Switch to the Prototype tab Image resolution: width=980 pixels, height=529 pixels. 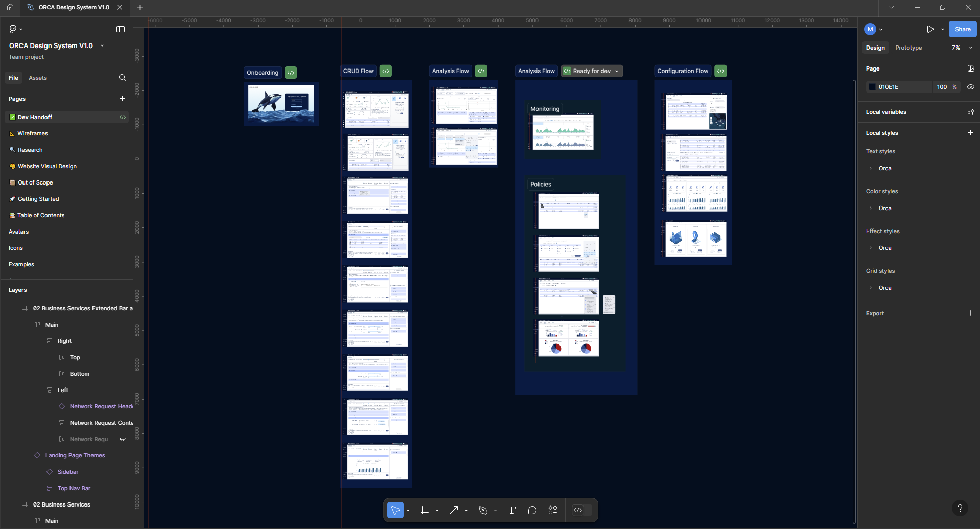(908, 48)
